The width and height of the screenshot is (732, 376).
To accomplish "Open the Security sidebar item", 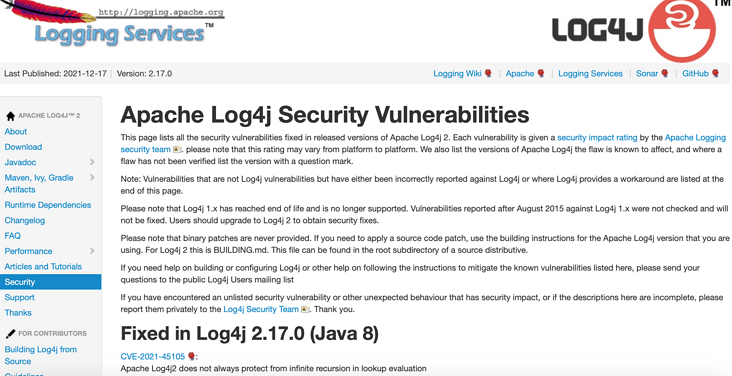I will pos(50,282).
